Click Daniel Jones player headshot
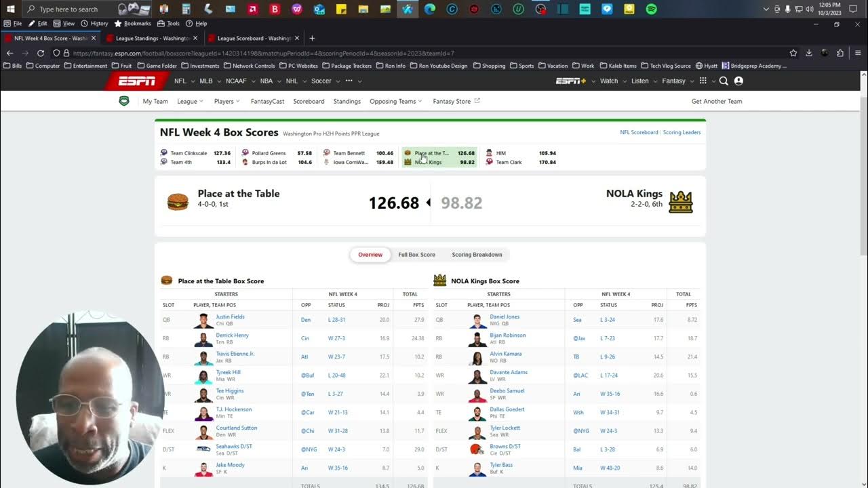The image size is (868, 488). coord(477,320)
